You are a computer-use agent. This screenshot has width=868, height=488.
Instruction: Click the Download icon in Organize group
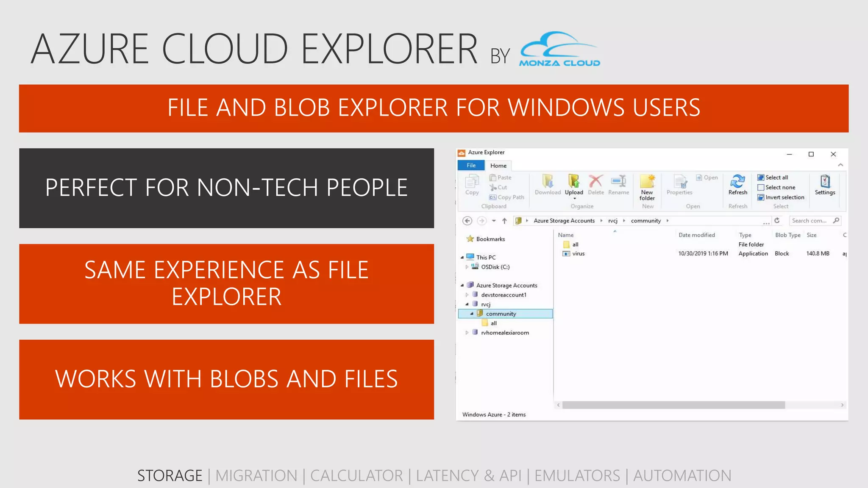(x=548, y=182)
